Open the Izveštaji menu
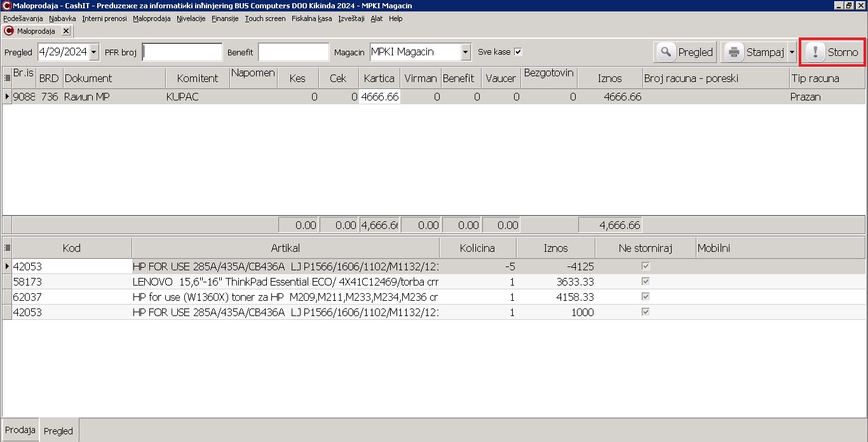The height and width of the screenshot is (442, 868). point(351,18)
